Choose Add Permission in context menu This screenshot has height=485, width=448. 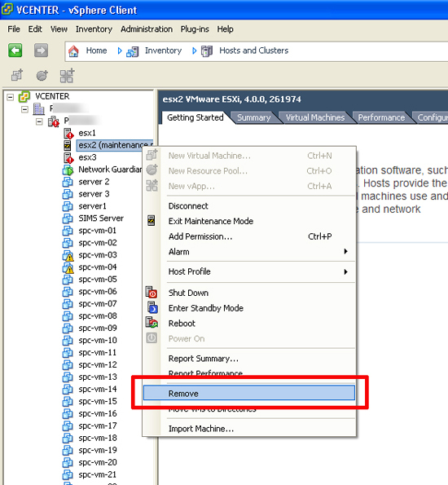coord(200,236)
